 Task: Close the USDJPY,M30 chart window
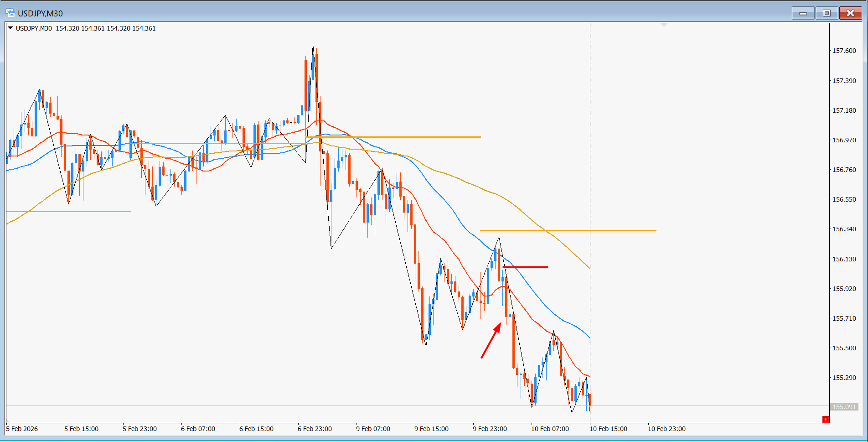click(x=850, y=13)
